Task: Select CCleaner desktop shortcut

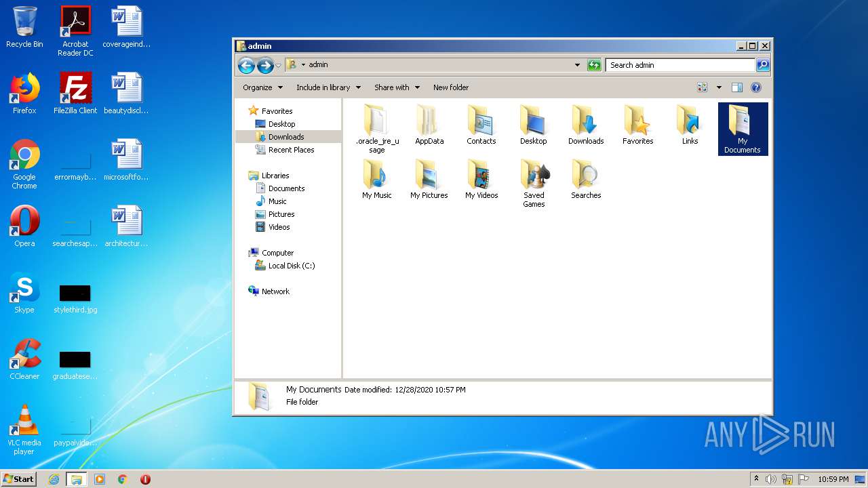Action: [x=24, y=359]
